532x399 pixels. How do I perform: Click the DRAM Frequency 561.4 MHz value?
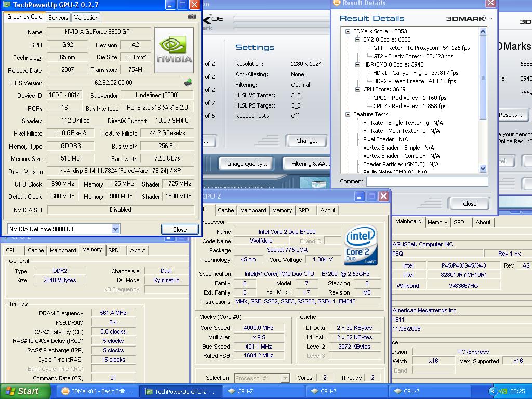pyautogui.click(x=113, y=313)
